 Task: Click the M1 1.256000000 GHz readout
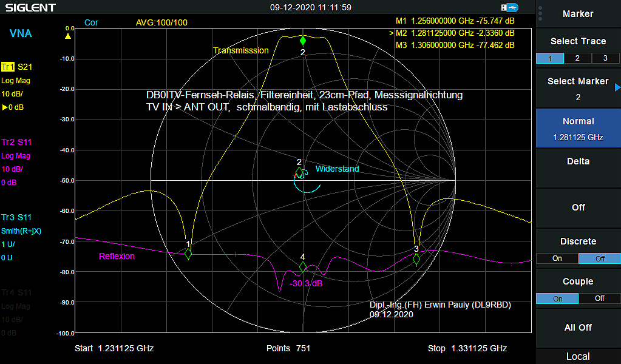coord(455,21)
